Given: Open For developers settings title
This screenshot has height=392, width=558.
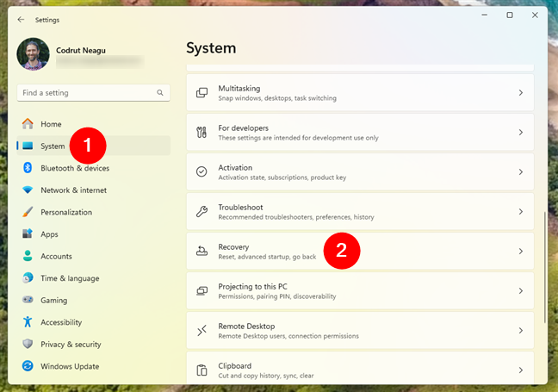Looking at the screenshot, I should coord(244,128).
